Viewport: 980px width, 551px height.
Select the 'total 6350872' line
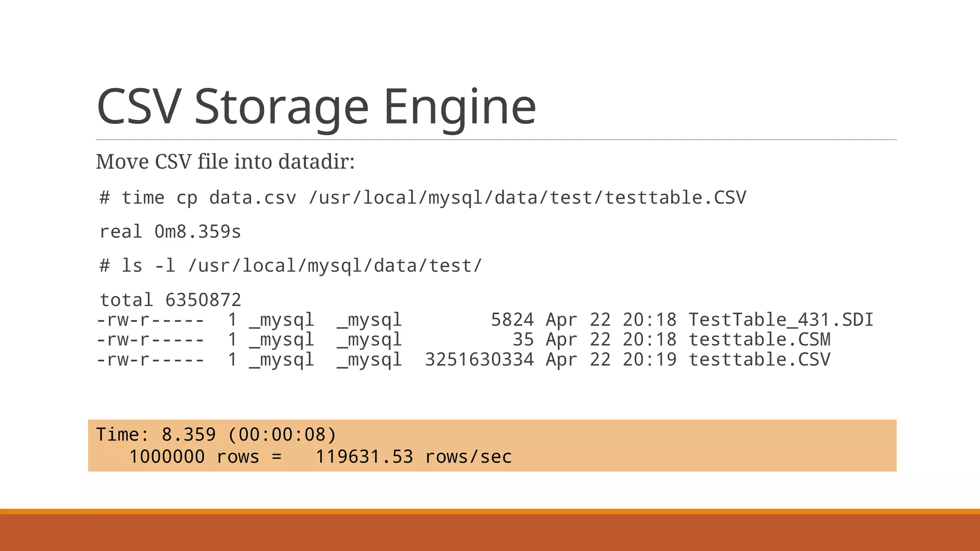170,300
